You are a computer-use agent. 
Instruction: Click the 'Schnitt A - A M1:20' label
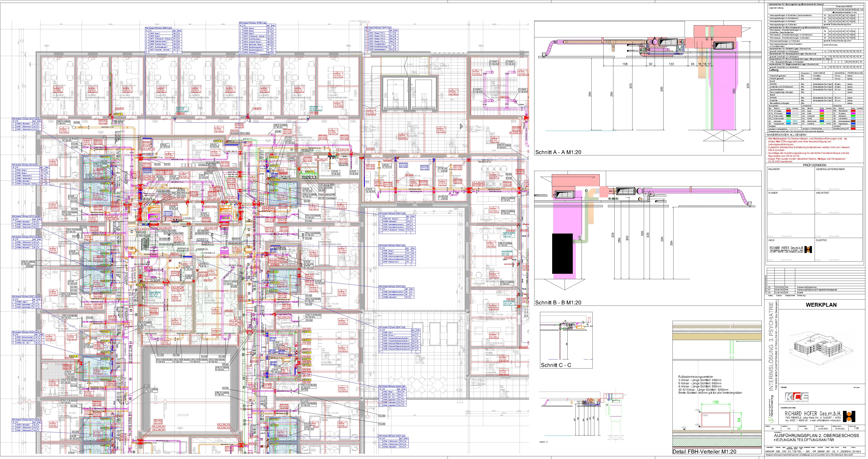pyautogui.click(x=558, y=152)
